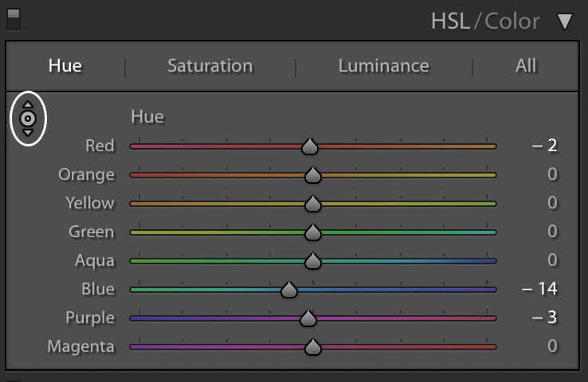The image size is (588, 382).
Task: Click the Red hue value -2 field
Action: coord(546,146)
